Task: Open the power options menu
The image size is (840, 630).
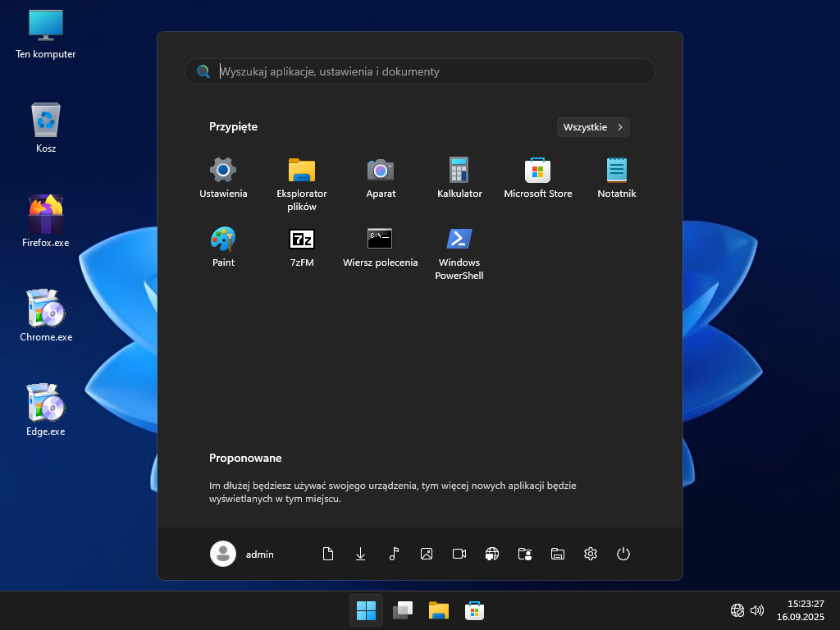Action: 623,554
